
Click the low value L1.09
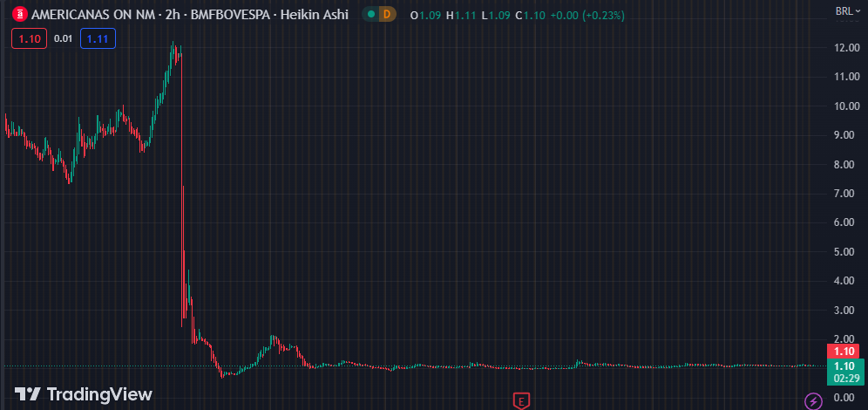click(x=496, y=16)
